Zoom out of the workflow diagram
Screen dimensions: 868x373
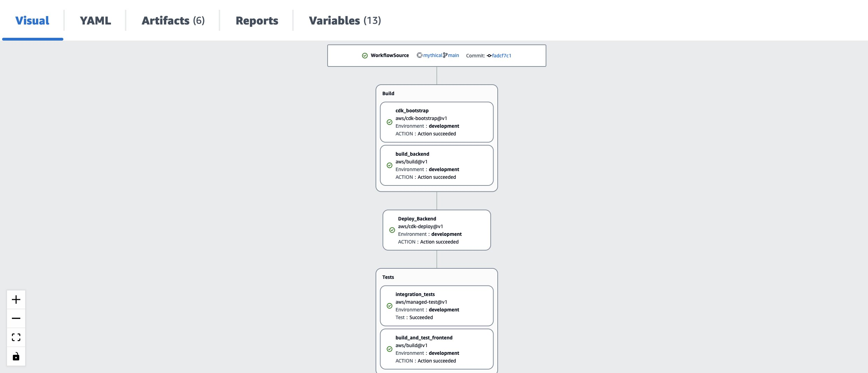[x=16, y=318]
